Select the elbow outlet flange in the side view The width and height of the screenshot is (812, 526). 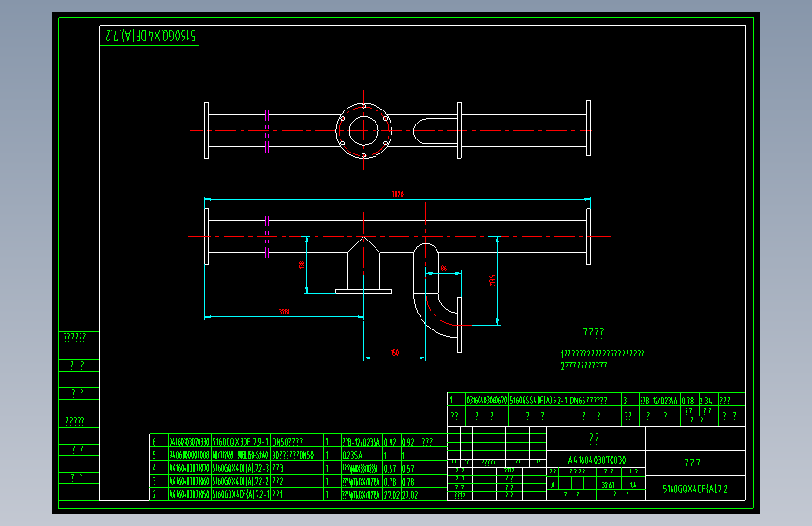[459, 325]
